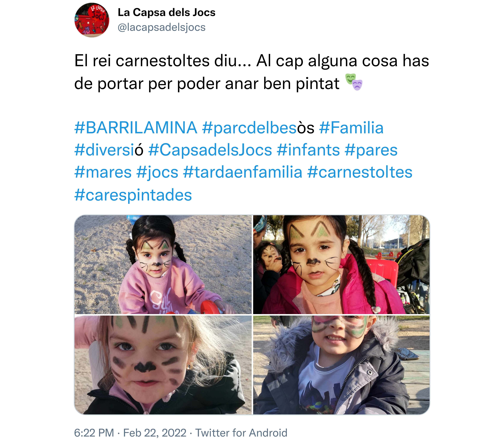Open the #CapsadelsJocs hashtag
Image resolution: width=504 pixels, height=447 pixels.
pyautogui.click(x=210, y=150)
